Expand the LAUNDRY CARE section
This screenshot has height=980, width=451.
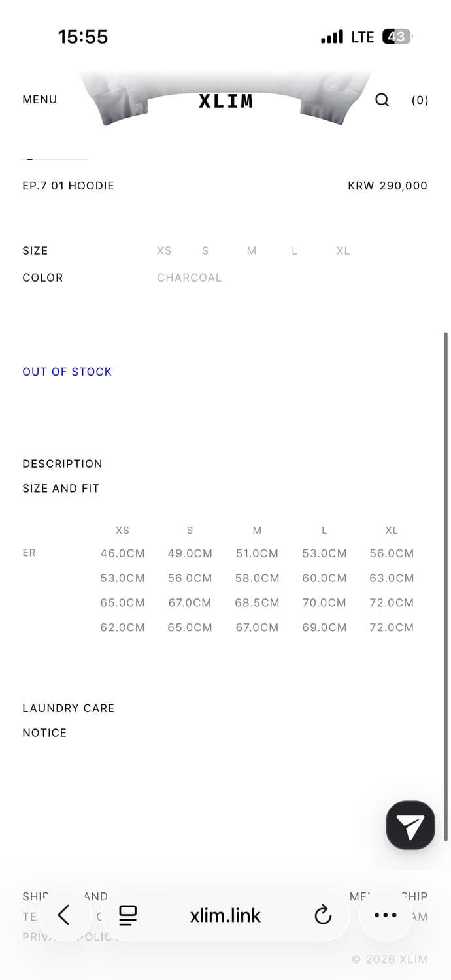pos(68,708)
